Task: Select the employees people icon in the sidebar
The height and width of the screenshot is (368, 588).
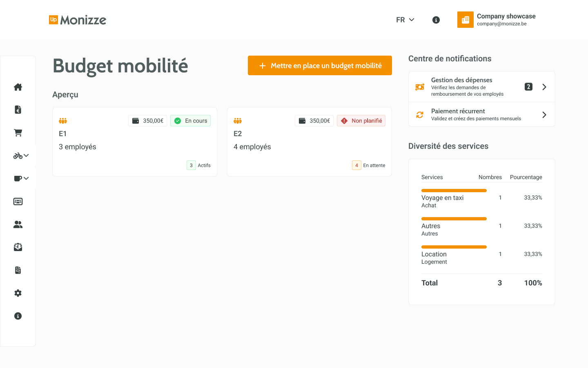Action: tap(18, 224)
